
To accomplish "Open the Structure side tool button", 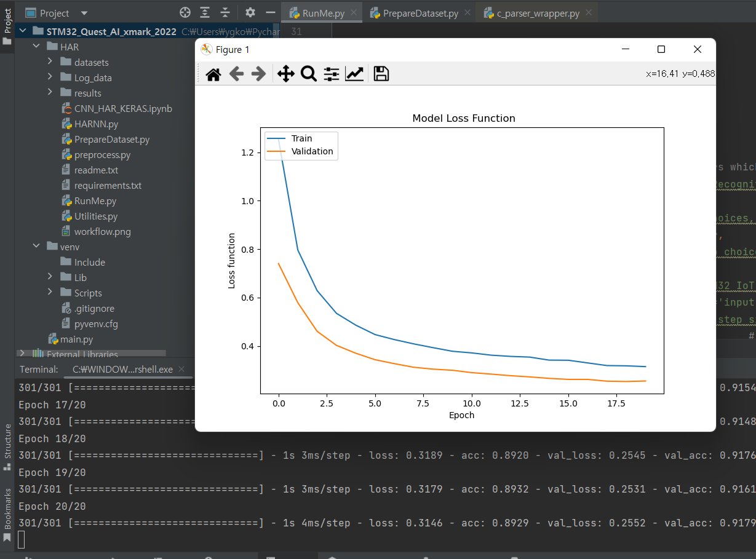I will coord(7,447).
